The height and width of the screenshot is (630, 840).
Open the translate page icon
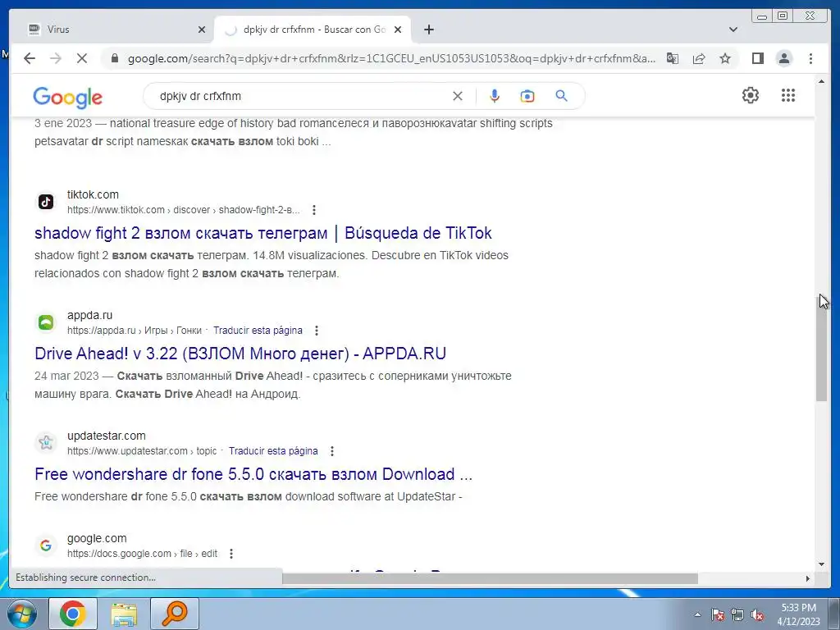pos(673,58)
